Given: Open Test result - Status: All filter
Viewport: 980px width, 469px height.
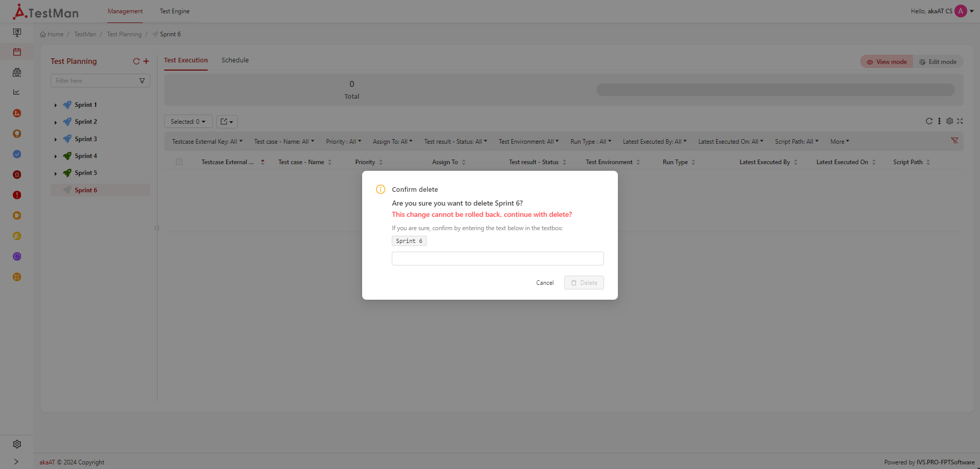Looking at the screenshot, I should point(455,142).
